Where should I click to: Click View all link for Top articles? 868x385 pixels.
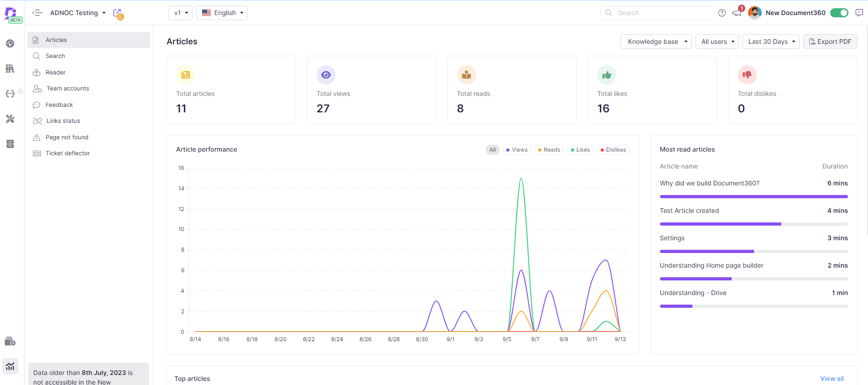point(832,379)
